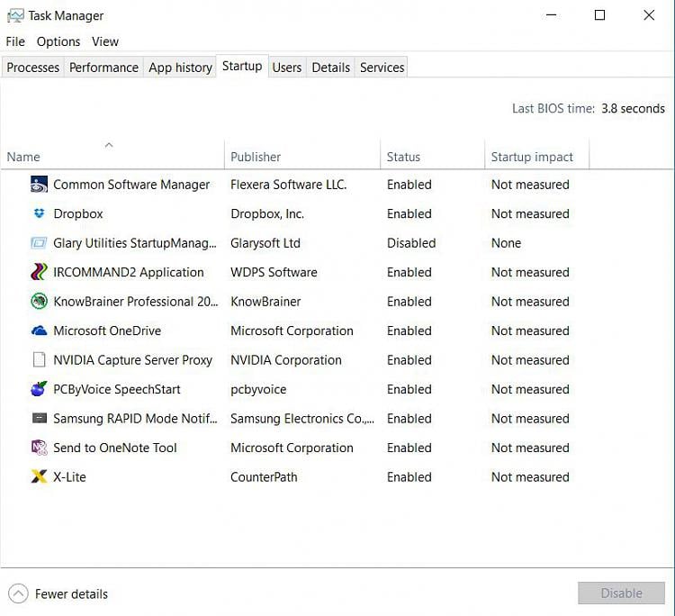This screenshot has width=675, height=616.
Task: Select PCByVoice SpeechStart entry name
Action: [x=117, y=389]
